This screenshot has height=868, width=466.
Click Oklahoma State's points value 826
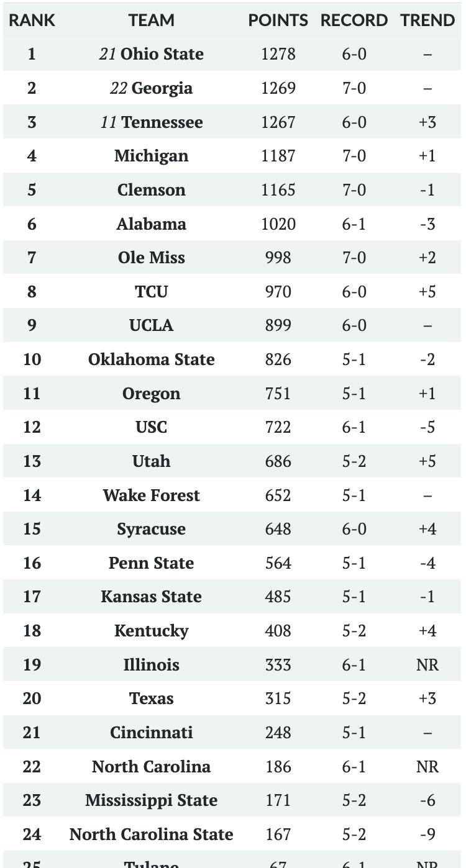point(278,359)
